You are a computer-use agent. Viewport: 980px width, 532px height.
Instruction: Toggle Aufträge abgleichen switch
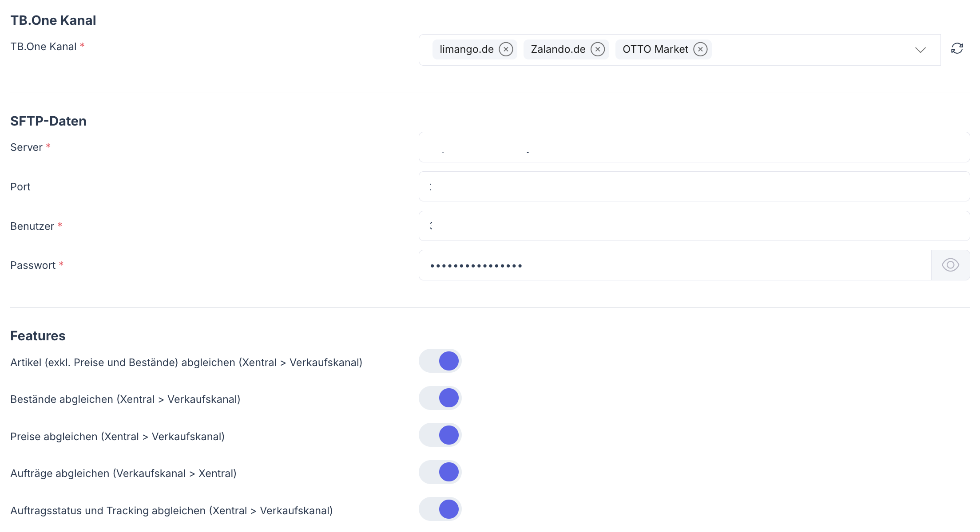pyautogui.click(x=440, y=472)
